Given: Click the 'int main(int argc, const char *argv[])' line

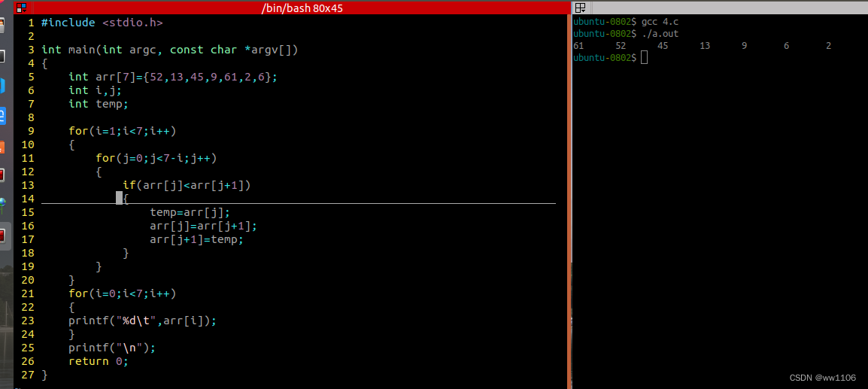Looking at the screenshot, I should [x=170, y=50].
